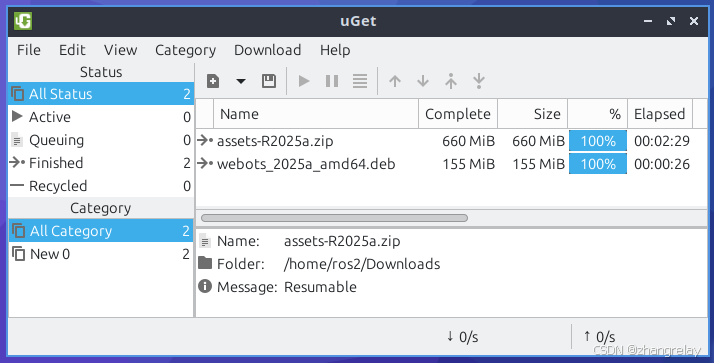The image size is (714, 363).
Task: Close the uGet window
Action: pyautogui.click(x=694, y=21)
